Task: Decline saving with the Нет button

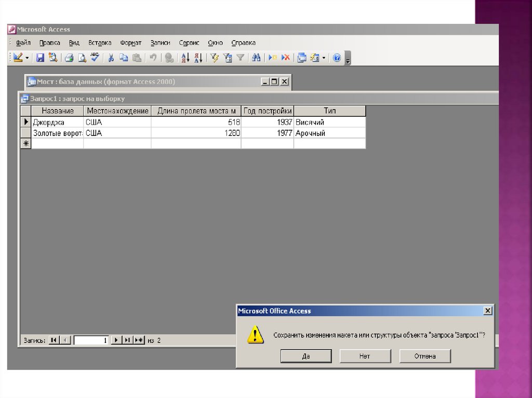Action: (x=365, y=356)
